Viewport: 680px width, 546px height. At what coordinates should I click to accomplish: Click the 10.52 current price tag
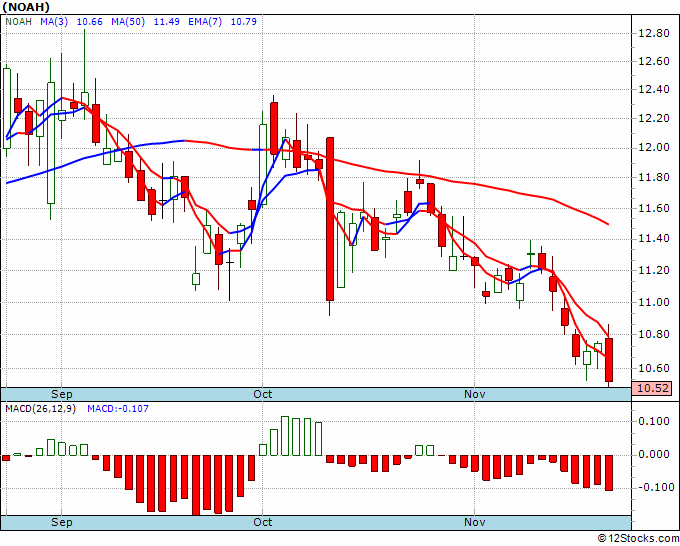[652, 388]
